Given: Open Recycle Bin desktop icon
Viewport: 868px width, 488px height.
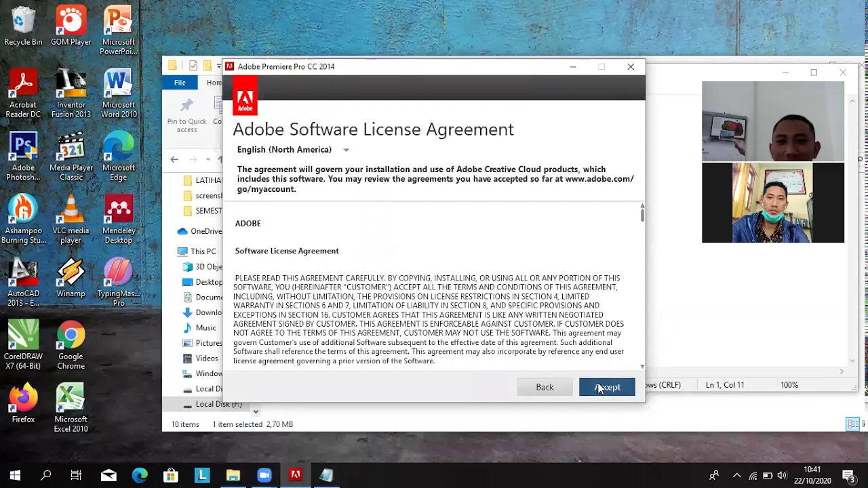Looking at the screenshot, I should (23, 26).
